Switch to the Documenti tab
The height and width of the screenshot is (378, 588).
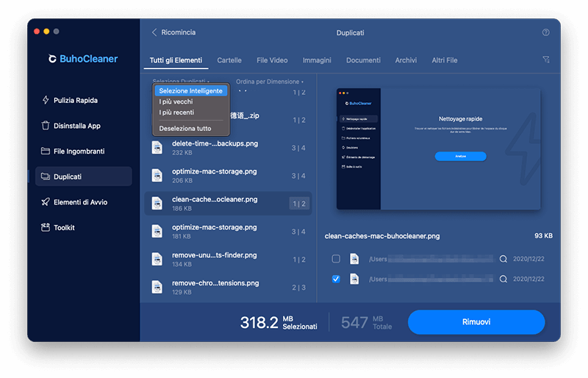pyautogui.click(x=363, y=60)
